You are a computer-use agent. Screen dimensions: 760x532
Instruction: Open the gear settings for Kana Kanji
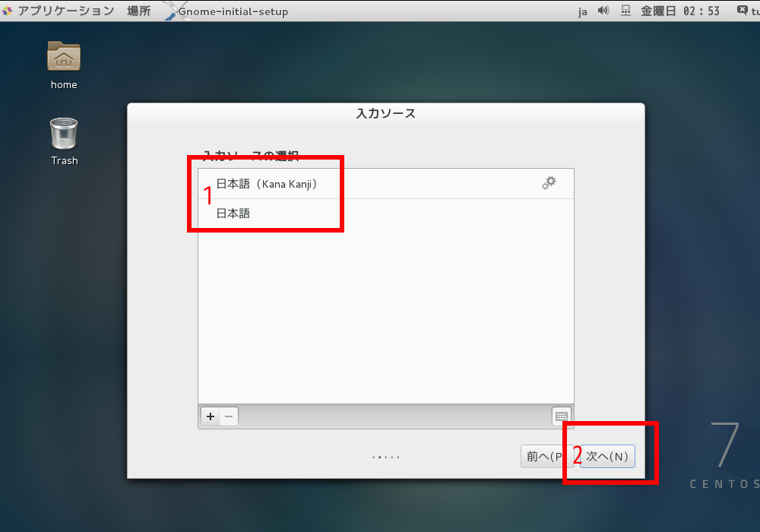(x=549, y=183)
